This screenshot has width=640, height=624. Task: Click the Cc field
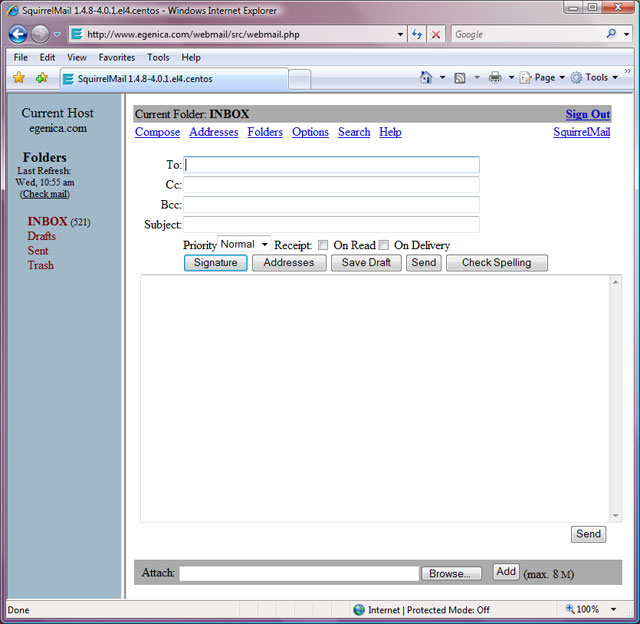[x=331, y=184]
